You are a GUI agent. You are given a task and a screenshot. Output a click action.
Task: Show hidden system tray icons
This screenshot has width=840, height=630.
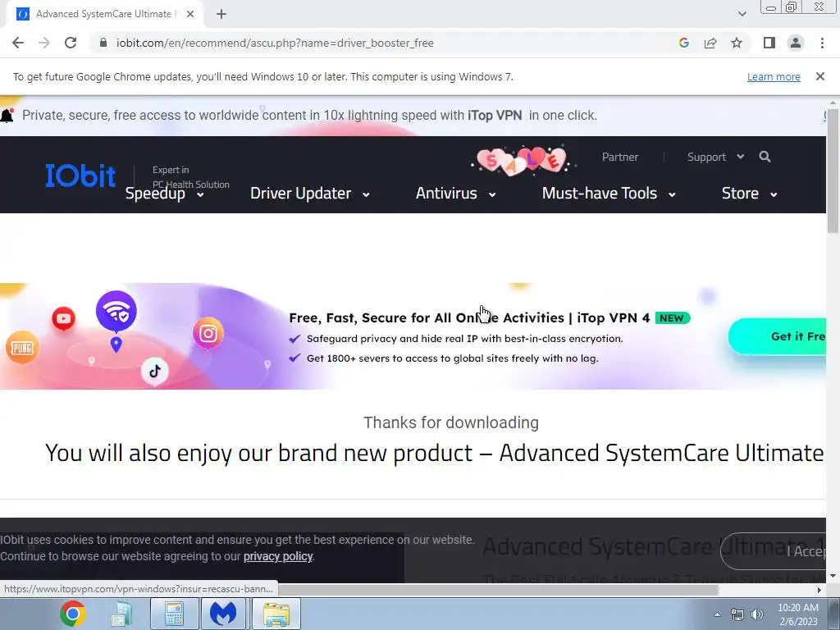coord(717,614)
